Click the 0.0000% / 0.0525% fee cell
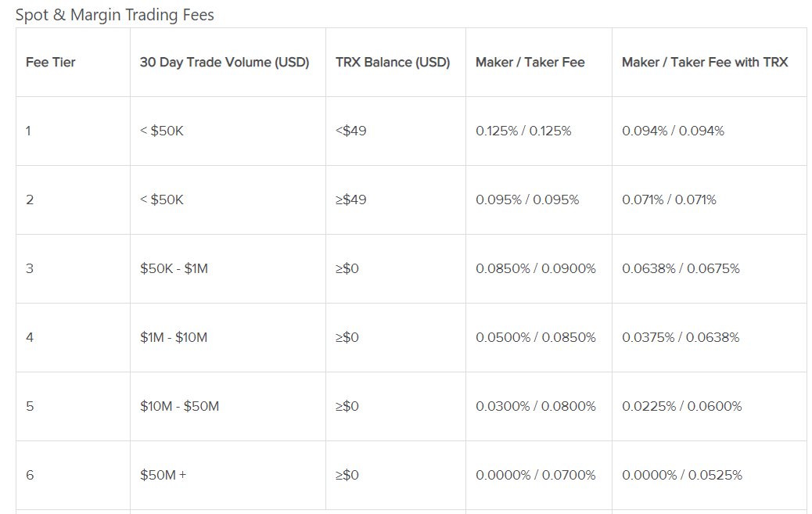Viewport: 812px width, 514px height. tap(682, 475)
